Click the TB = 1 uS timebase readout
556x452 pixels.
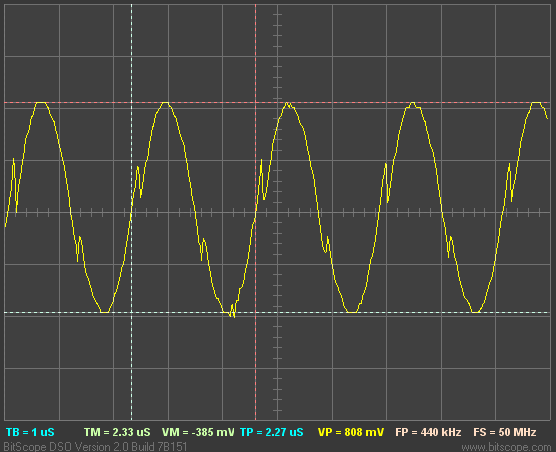pyautogui.click(x=30, y=432)
